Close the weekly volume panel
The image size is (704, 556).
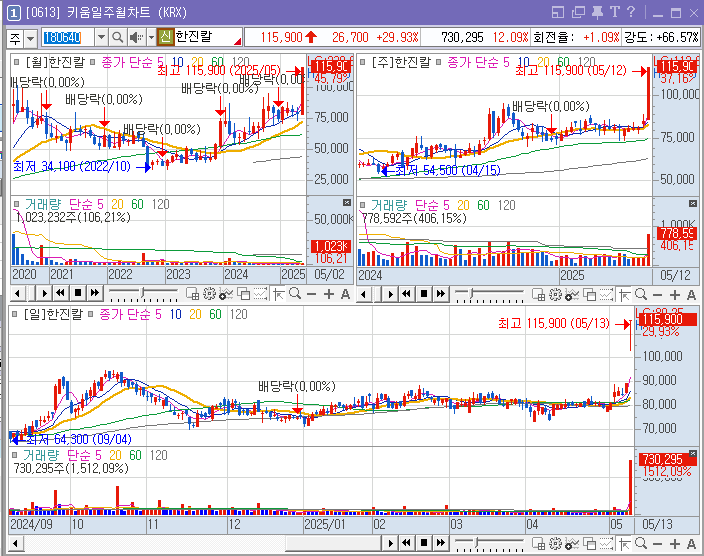pyautogui.click(x=693, y=203)
